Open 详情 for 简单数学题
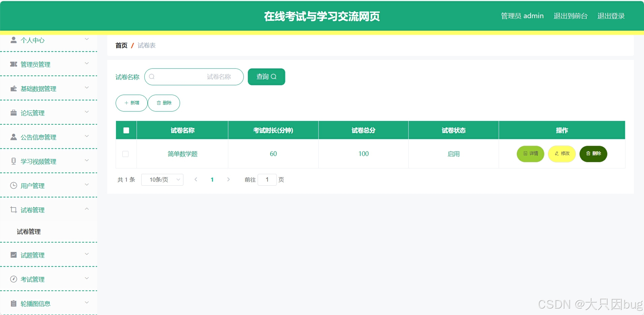The width and height of the screenshot is (644, 315). pyautogui.click(x=530, y=154)
